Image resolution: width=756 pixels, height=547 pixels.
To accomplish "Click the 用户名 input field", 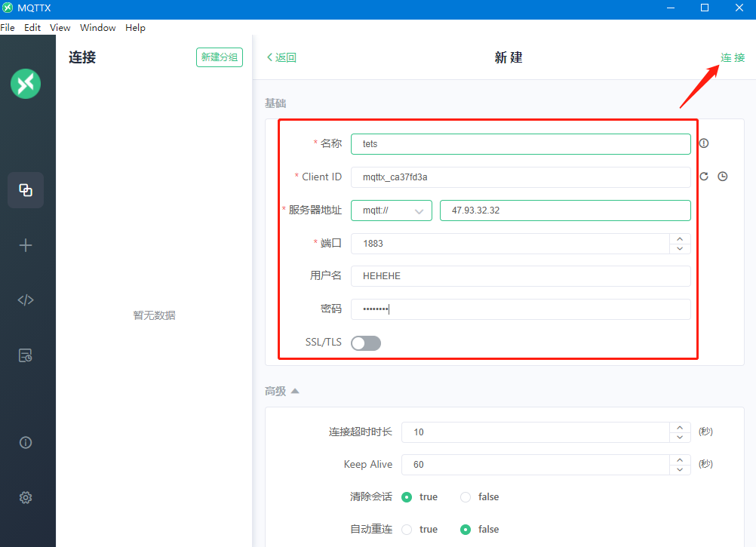I will tap(521, 276).
